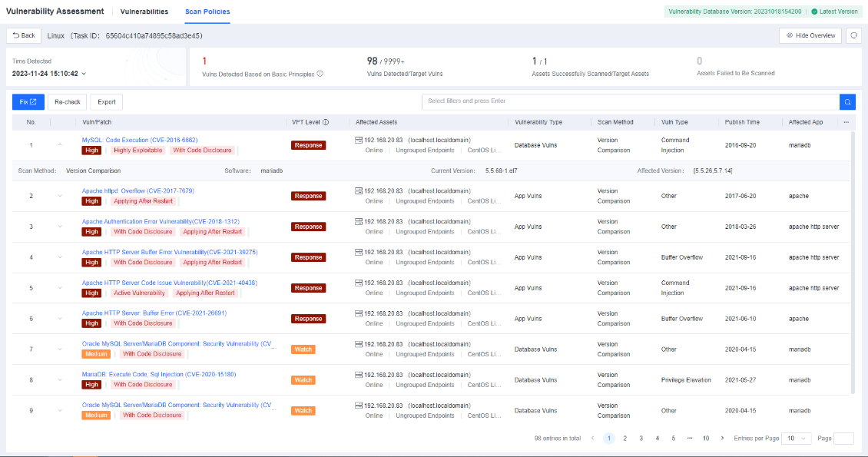Click the Export button
868x457 pixels.
(106, 101)
